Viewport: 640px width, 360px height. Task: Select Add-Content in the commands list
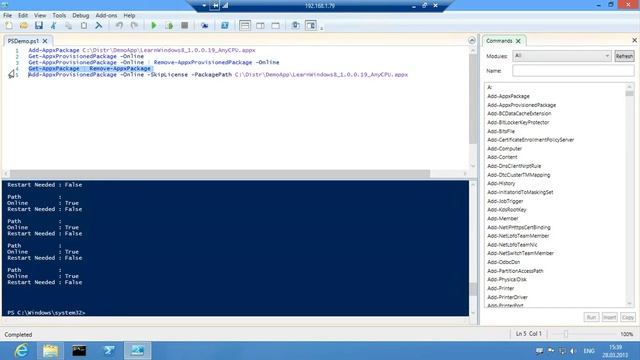pyautogui.click(x=502, y=157)
